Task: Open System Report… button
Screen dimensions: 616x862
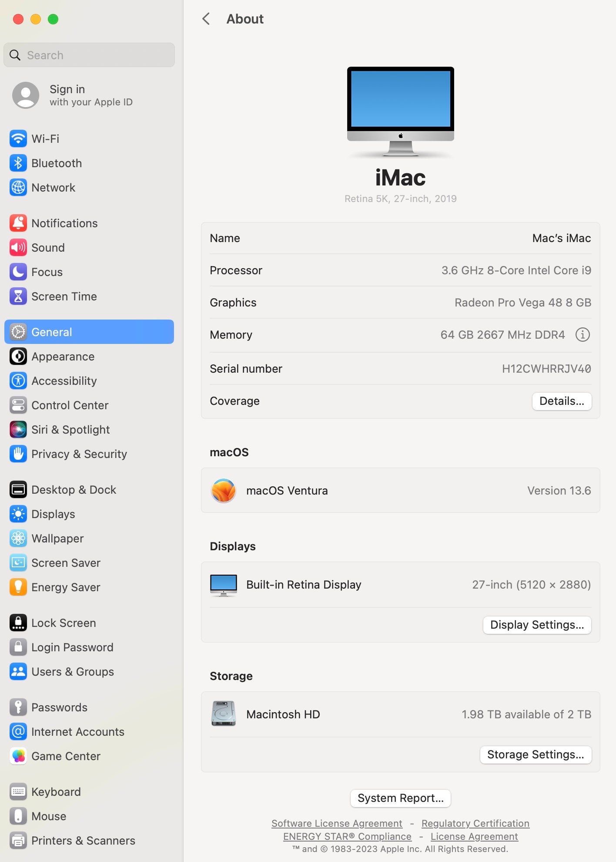Action: pyautogui.click(x=400, y=798)
